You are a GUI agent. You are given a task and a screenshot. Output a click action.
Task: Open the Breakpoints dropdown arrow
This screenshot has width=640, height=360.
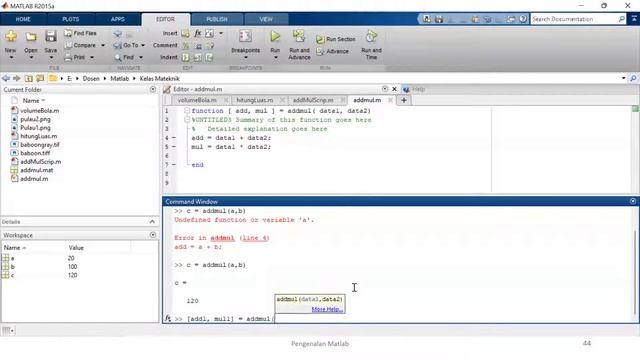click(245, 58)
